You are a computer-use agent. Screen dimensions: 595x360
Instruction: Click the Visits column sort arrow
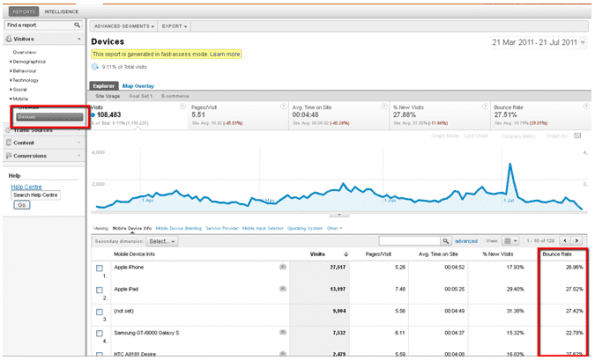coord(346,254)
